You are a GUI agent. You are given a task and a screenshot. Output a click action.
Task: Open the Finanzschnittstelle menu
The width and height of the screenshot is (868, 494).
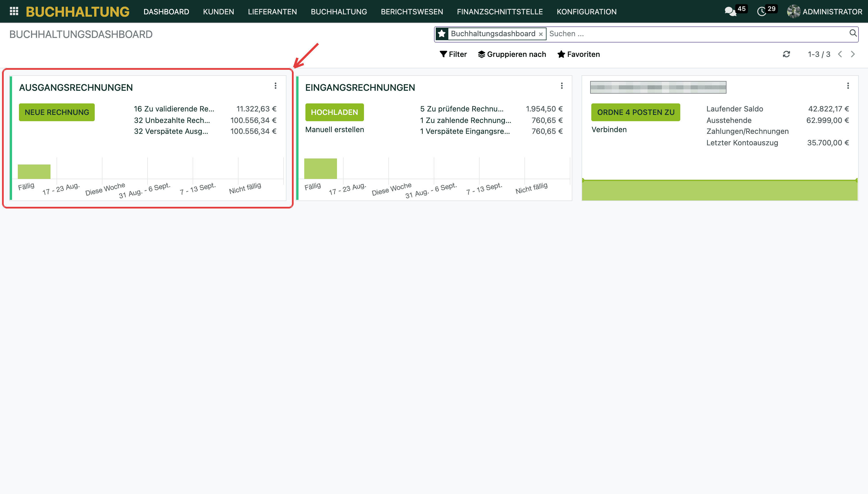[500, 11]
